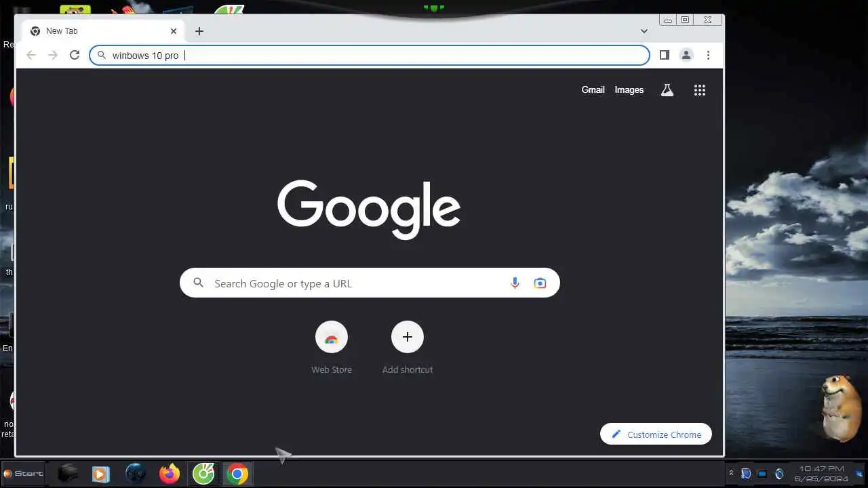Open Gmail link
This screenshot has height=488, width=868.
(x=593, y=89)
